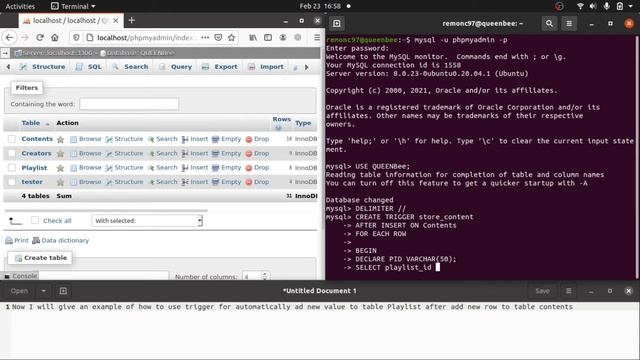Close the localhost browser tab

[116, 20]
